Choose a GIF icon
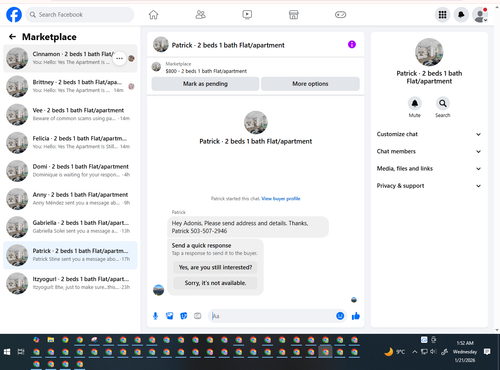The image size is (500, 370). pyautogui.click(x=198, y=316)
